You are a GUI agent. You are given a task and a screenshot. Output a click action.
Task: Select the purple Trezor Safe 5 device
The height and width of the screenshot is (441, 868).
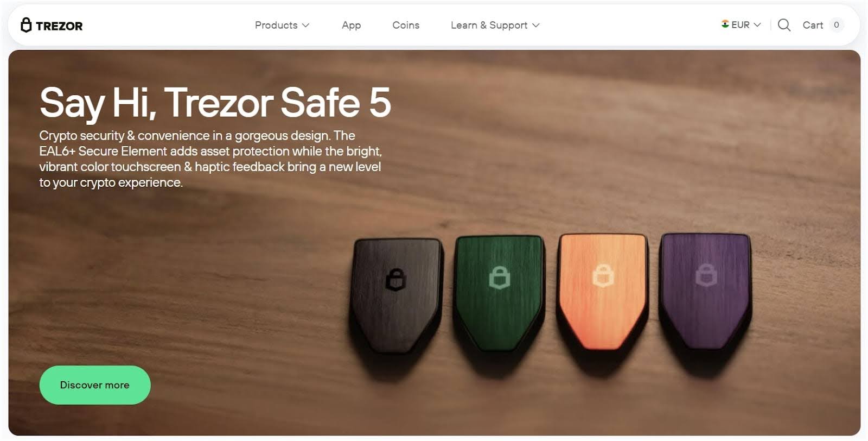[705, 291]
